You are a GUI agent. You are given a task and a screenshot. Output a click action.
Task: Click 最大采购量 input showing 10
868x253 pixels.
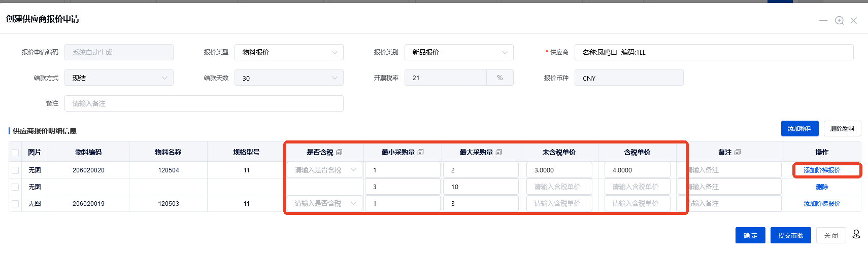coord(481,187)
